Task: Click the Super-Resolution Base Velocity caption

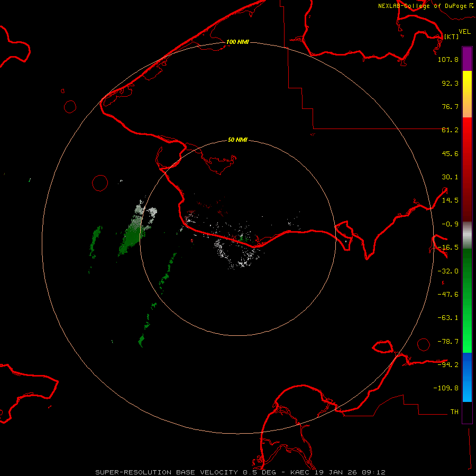Action: click(240, 472)
